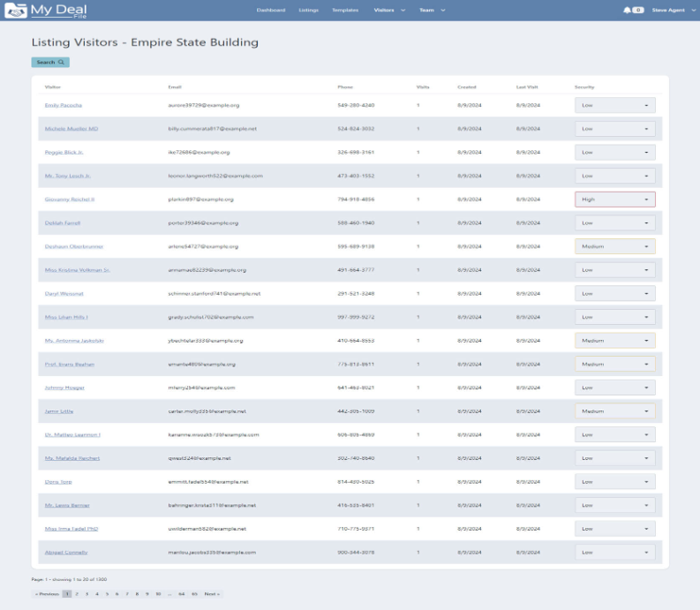Click the Email column header
The image size is (700, 610).
click(175, 87)
